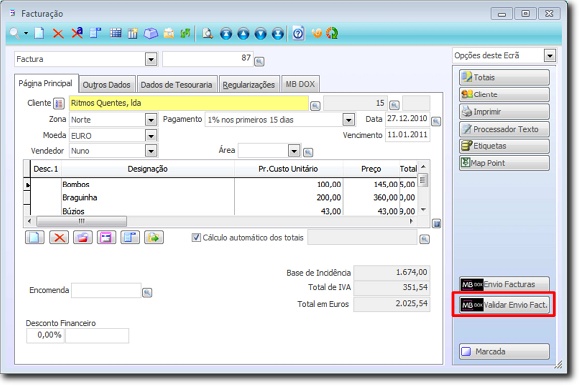
Task: Create a new document with the blank page icon
Action: point(39,34)
